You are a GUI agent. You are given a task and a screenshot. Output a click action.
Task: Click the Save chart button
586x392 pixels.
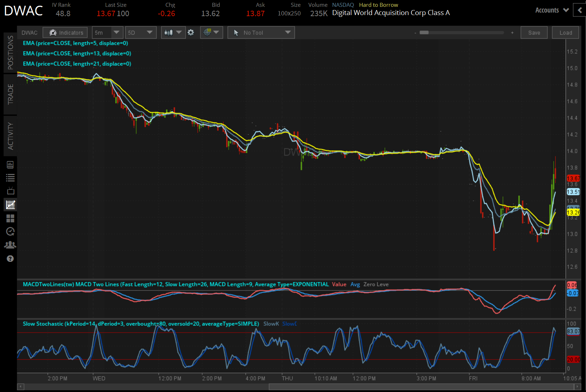pos(534,33)
